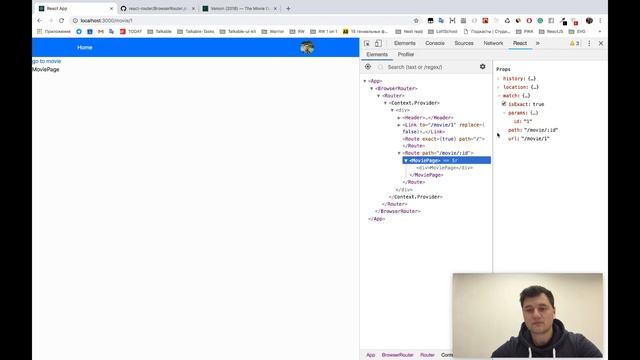Collapse the selected MoviePage node
Image resolution: width=640 pixels, height=360 pixels.
[x=406, y=160]
